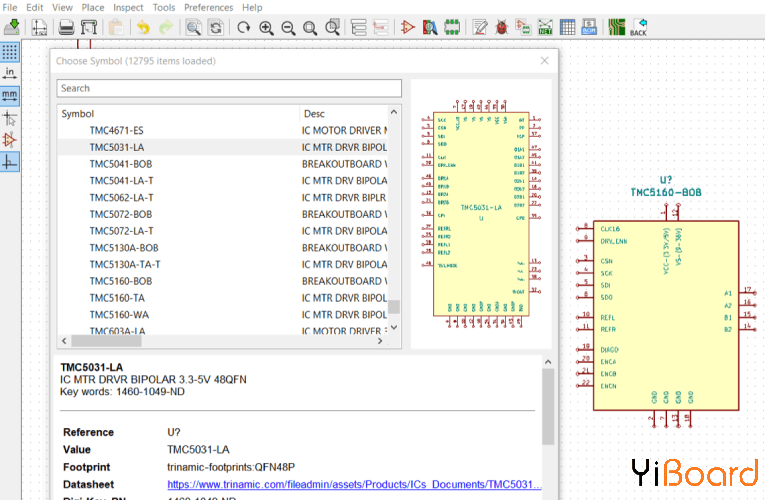Open the Help menu
This screenshot has height=500, width=765.
pos(252,7)
